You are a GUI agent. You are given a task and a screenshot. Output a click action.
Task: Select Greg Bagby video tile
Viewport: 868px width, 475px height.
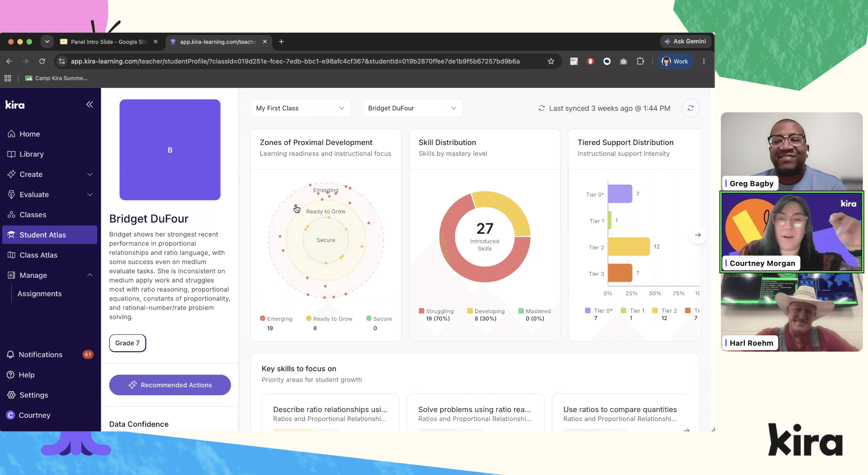[791, 151]
